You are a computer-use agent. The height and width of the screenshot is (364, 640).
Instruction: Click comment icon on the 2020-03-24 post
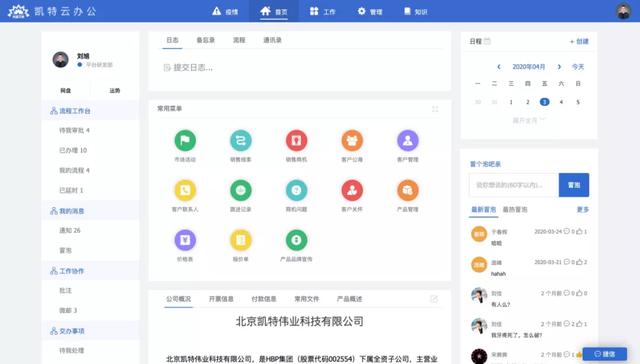click(567, 231)
